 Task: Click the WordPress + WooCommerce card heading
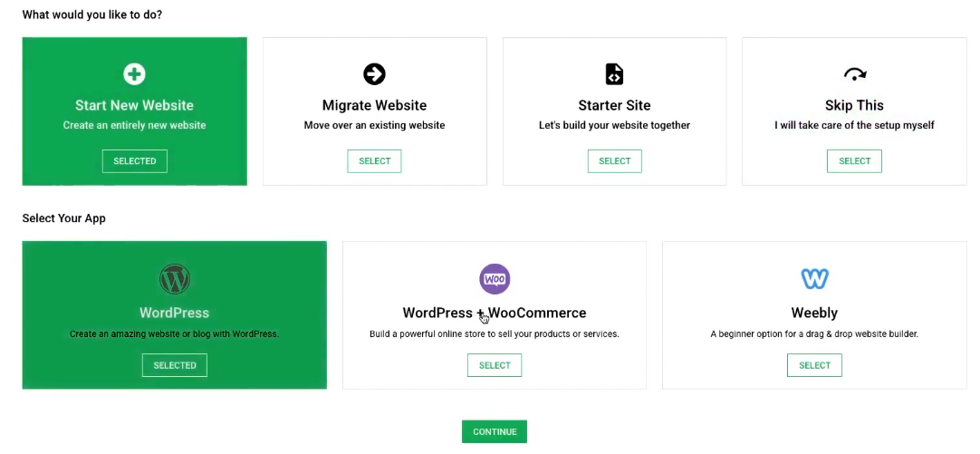tap(495, 313)
